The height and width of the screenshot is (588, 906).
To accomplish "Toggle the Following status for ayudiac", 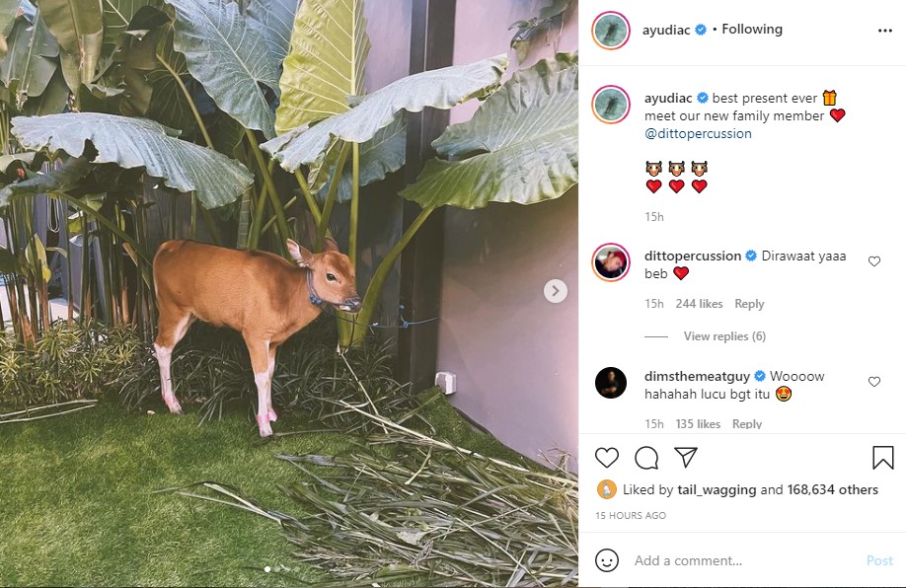I will click(x=752, y=29).
